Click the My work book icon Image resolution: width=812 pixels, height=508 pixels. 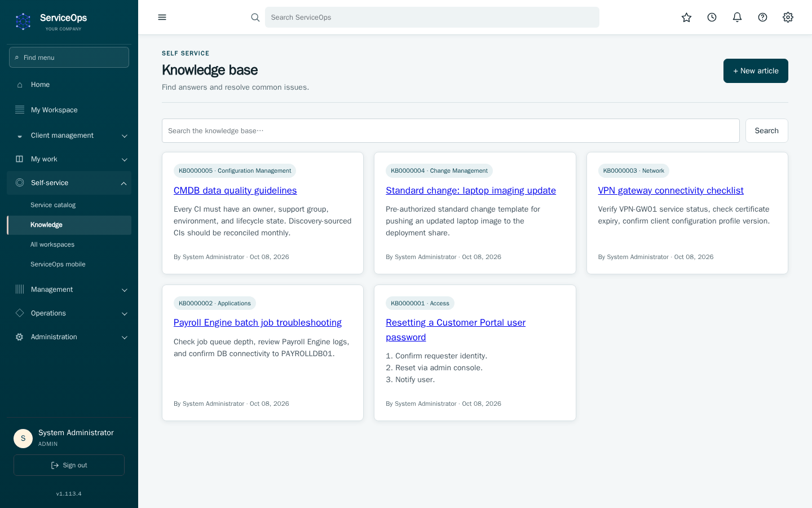[x=20, y=159]
